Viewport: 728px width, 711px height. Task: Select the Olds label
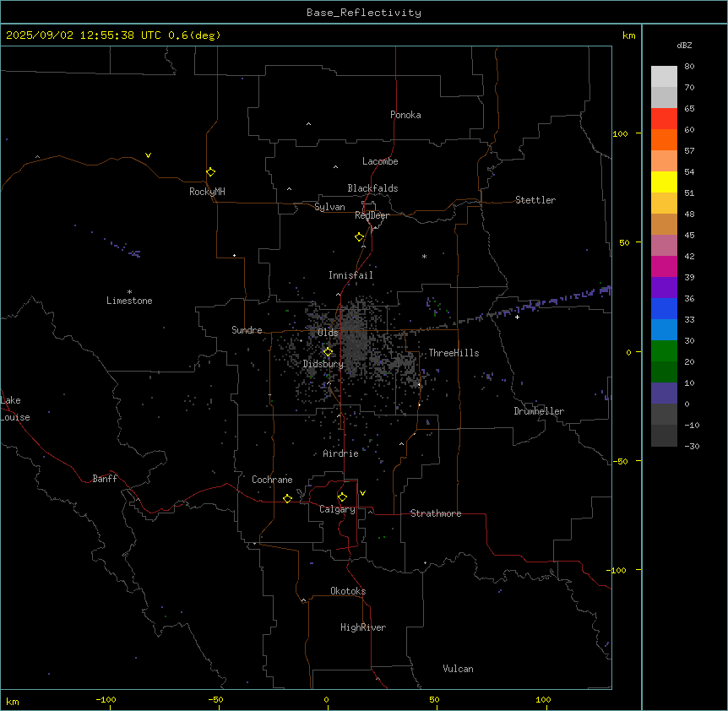pos(328,333)
